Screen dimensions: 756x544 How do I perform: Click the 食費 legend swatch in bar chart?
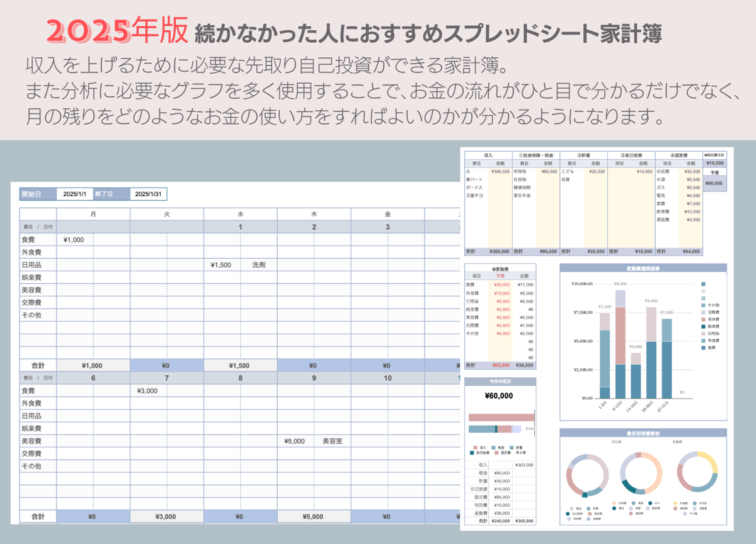pyautogui.click(x=703, y=348)
